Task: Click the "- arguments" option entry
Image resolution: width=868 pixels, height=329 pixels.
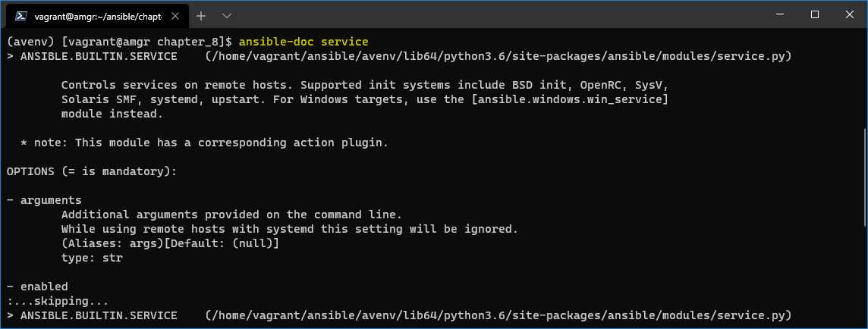Action: coord(44,200)
